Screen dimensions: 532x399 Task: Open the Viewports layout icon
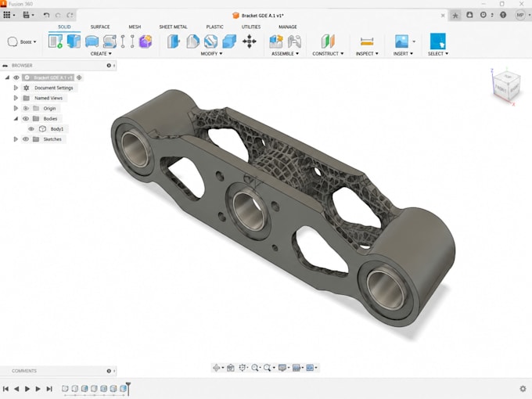310,368
